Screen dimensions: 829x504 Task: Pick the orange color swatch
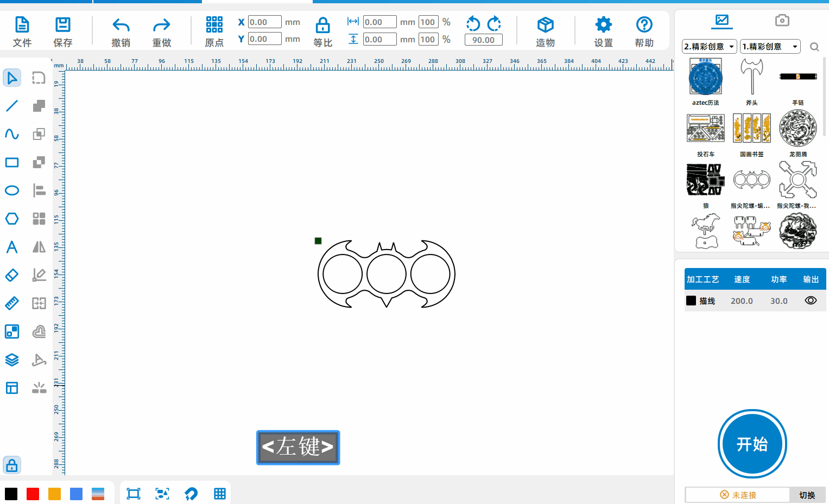click(55, 494)
